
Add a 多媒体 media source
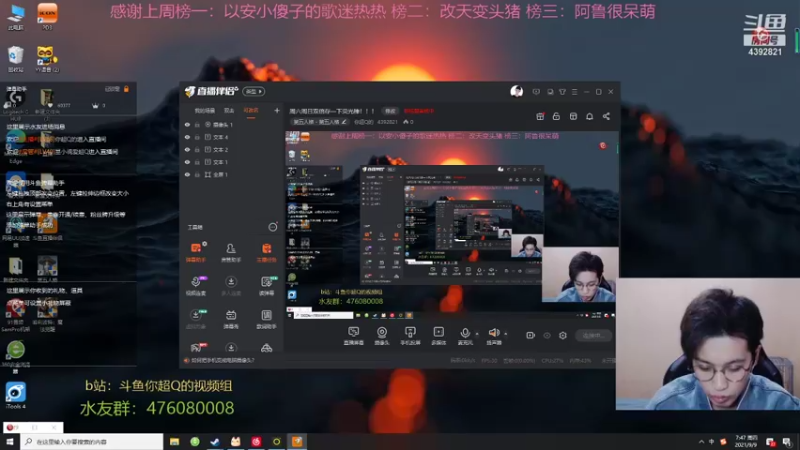[438, 336]
